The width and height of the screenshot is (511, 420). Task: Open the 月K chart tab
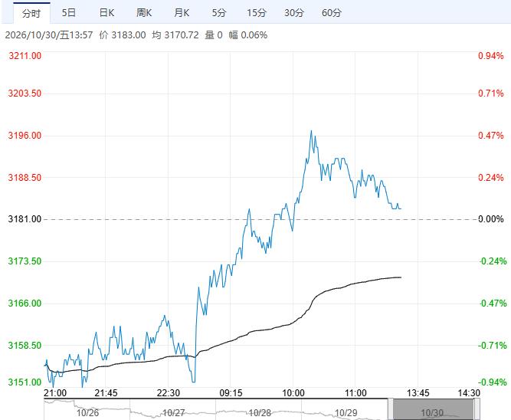tap(182, 13)
